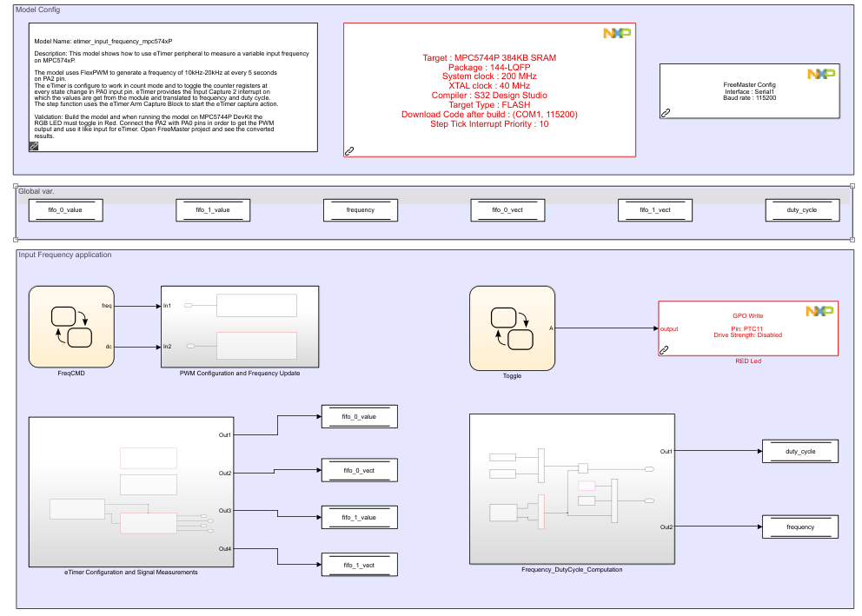Image resolution: width=862 pixels, height=616 pixels.
Task: Click the 'Download Code after build' text line
Action: (489, 115)
